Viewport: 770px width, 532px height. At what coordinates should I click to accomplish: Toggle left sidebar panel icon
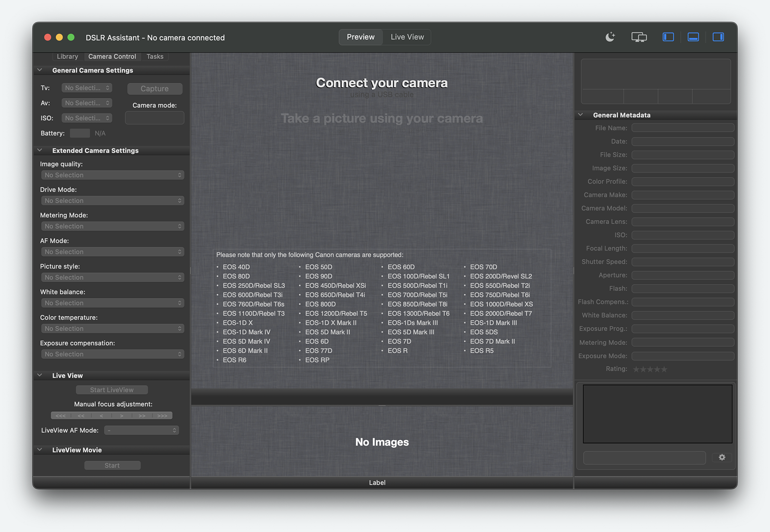coord(668,37)
